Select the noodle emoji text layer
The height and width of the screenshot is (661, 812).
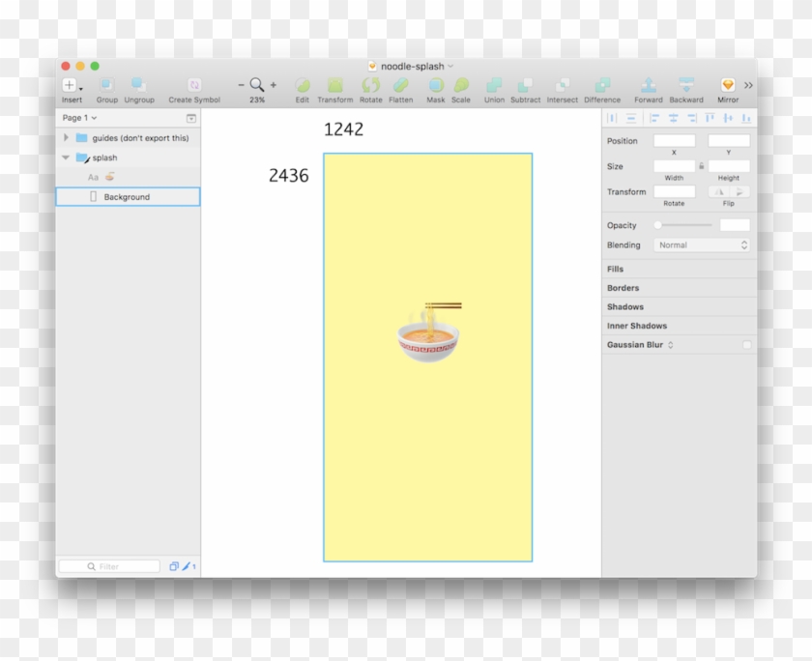128,177
